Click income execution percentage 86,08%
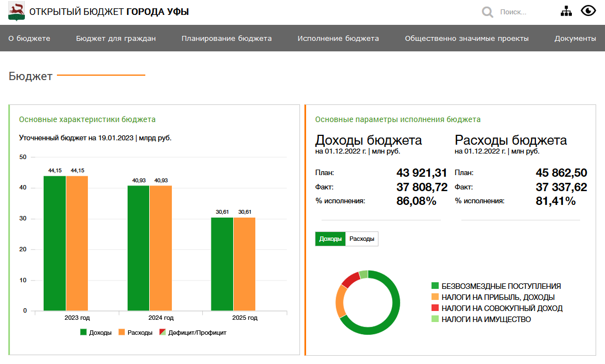Image resolution: width=605 pixels, height=364 pixels. pos(417,201)
